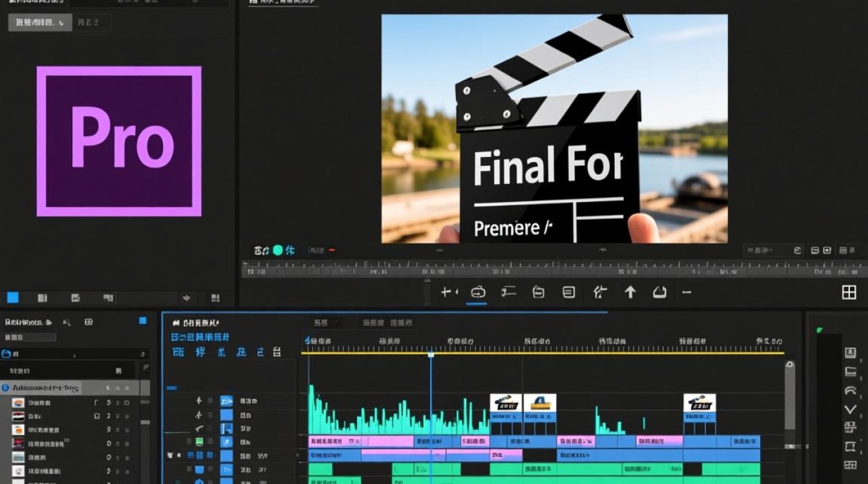Click the V-shaped icon in the right tool strip

coord(851,409)
